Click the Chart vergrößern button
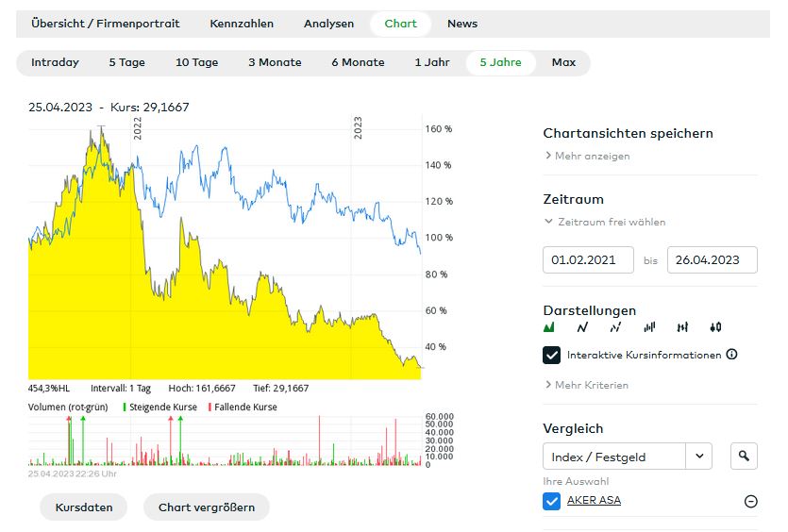The image size is (788, 532). tap(206, 507)
